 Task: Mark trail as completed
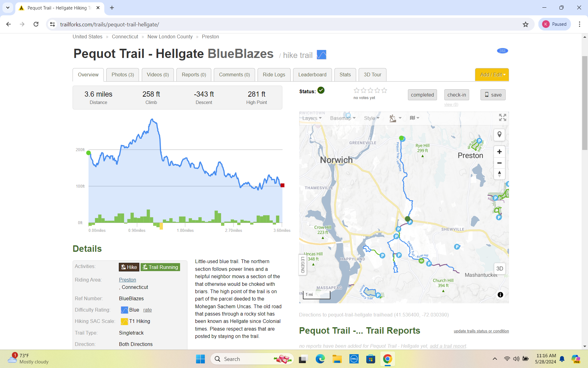click(422, 95)
